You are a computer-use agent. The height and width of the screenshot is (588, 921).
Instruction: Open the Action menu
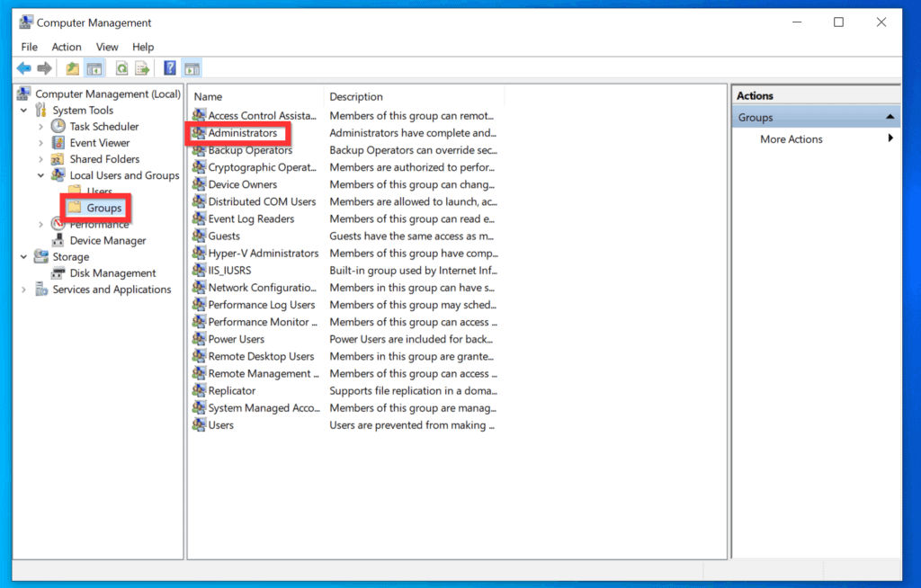tap(67, 47)
